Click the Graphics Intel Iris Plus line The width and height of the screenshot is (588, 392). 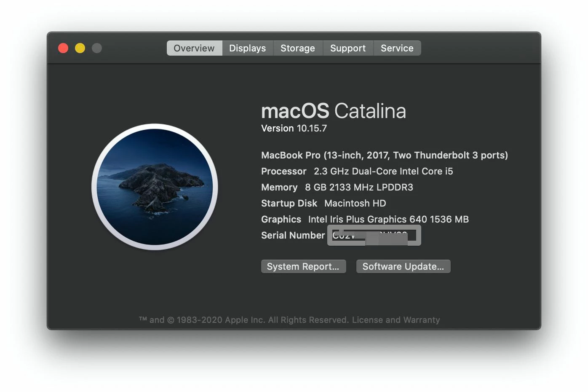pos(365,219)
